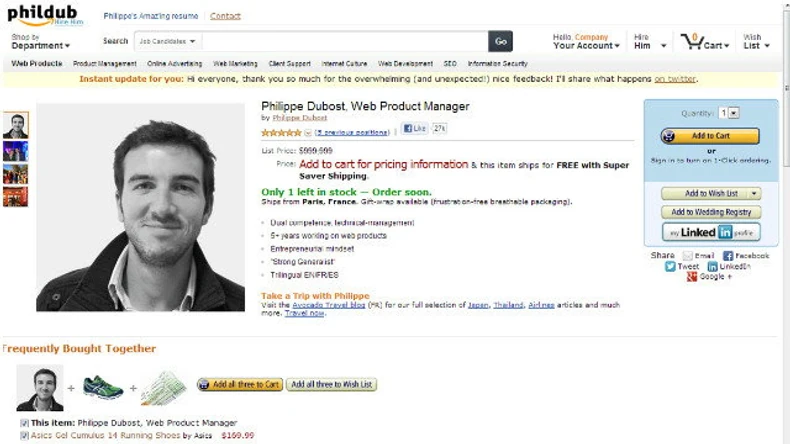
Task: Share via the LinkedIn share icon
Action: pyautogui.click(x=712, y=267)
